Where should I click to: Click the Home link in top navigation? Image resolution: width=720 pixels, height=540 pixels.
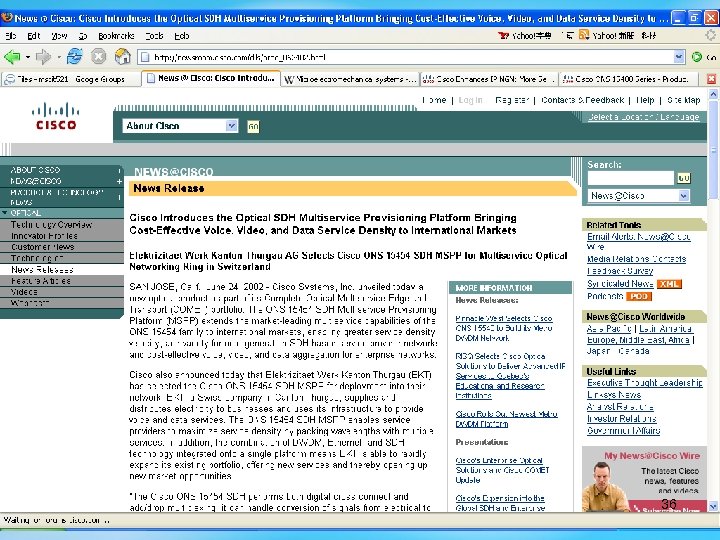434,100
